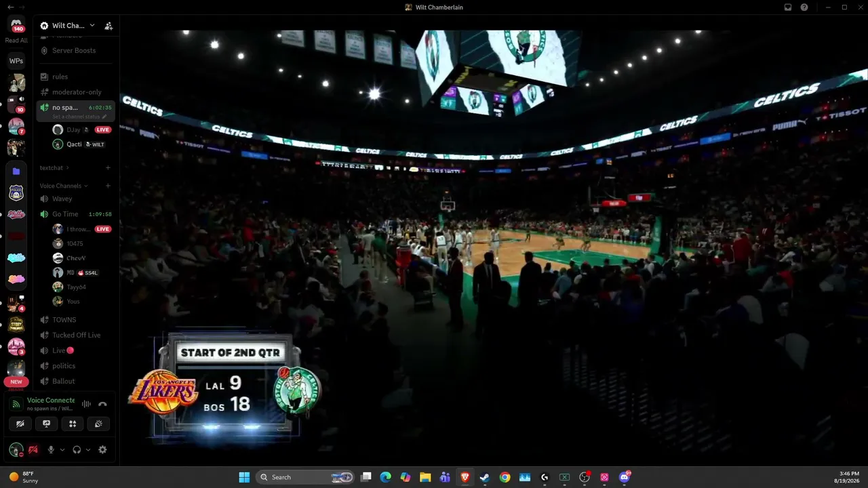The width and height of the screenshot is (868, 488).
Task: Open your user avatar status menu
Action: click(x=16, y=449)
